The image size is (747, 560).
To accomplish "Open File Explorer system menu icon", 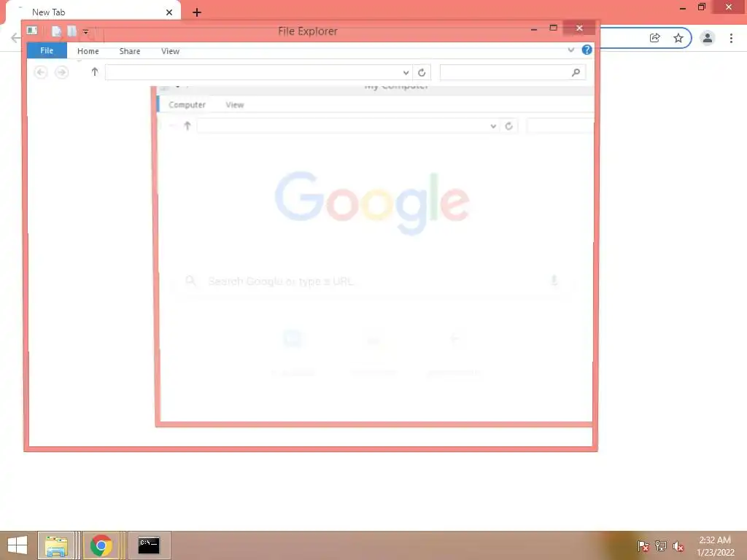I will [x=32, y=31].
